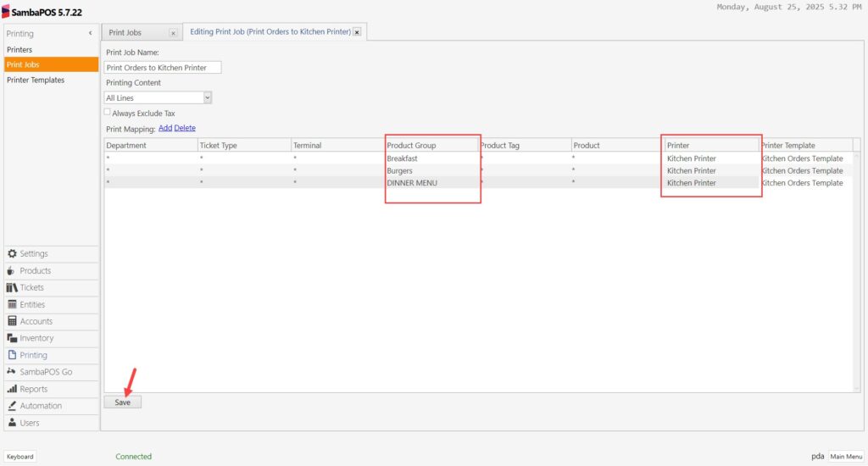Click the Entities list icon
Viewport: 868px width, 466px height.
click(x=12, y=304)
